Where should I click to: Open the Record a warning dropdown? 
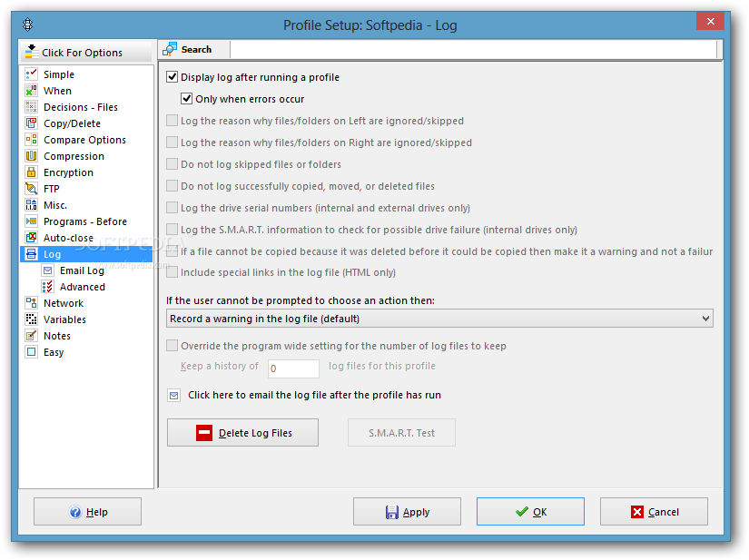pos(439,319)
